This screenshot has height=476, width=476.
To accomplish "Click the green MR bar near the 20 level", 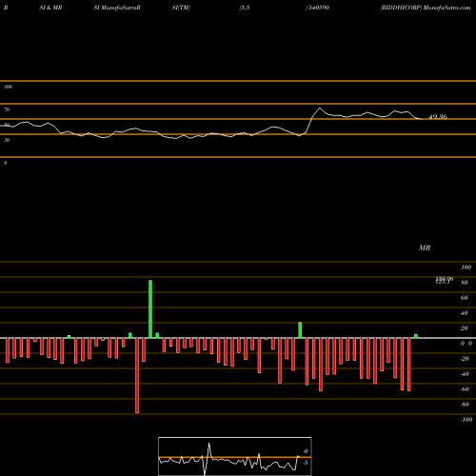I will pyautogui.click(x=300, y=330).
